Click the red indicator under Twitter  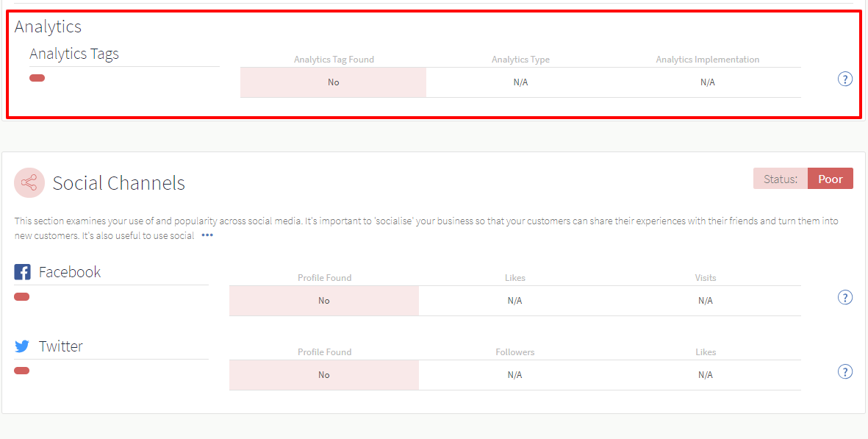tap(21, 371)
